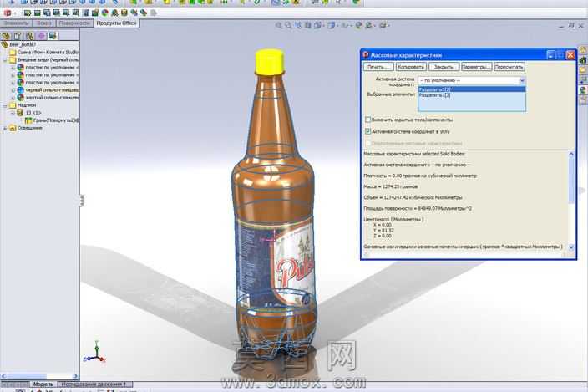This screenshot has height=392, width=588.
Task: Click the Previous View icon
Action: coord(298,26)
